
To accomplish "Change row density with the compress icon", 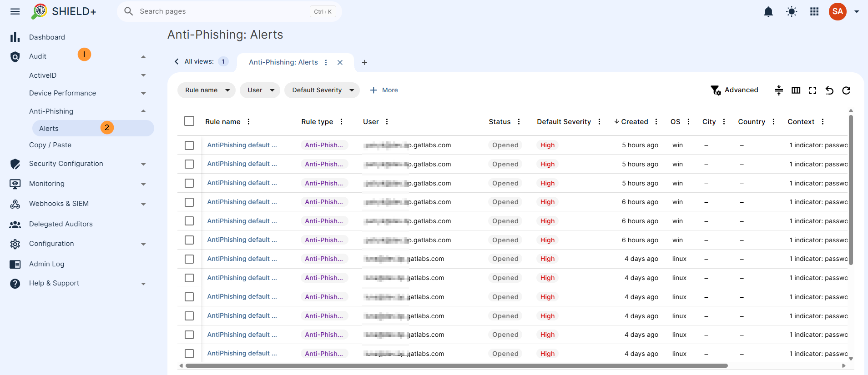I will point(779,90).
